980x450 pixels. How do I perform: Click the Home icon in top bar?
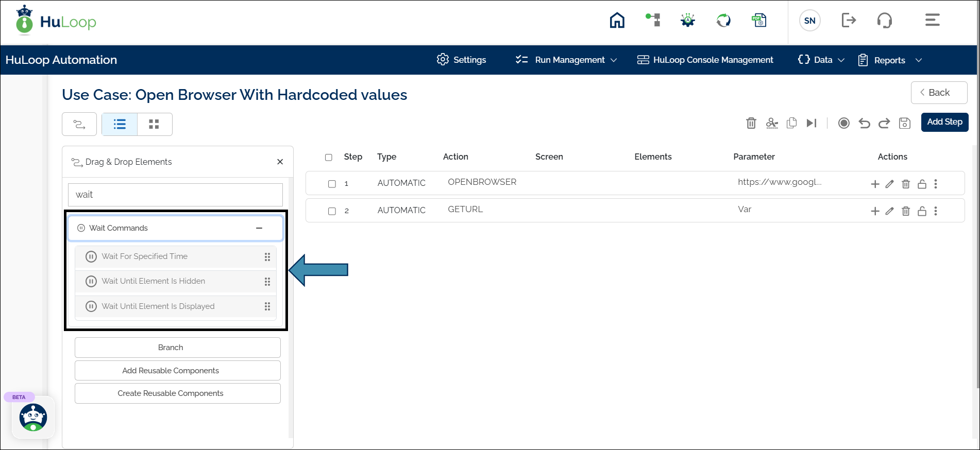(617, 21)
